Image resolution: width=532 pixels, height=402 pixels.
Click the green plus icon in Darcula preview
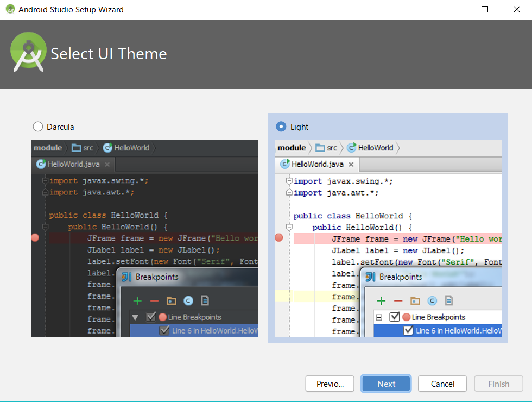tap(137, 300)
